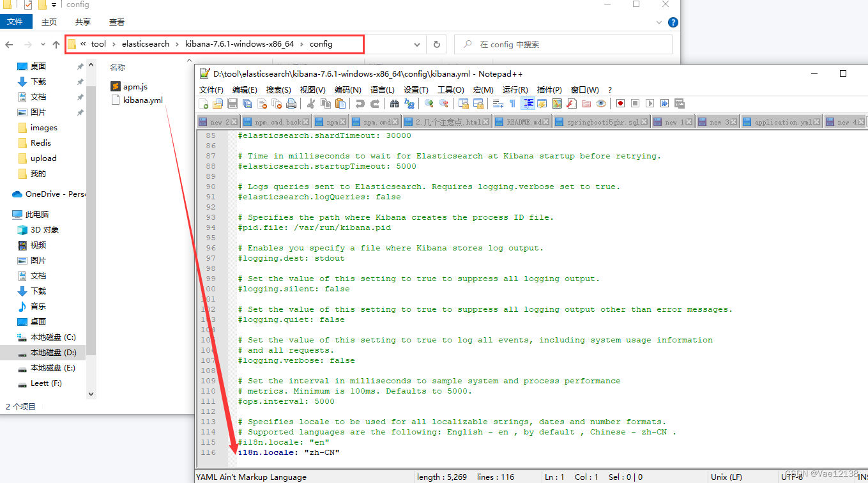Open the 查看 ribbon tab in Explorer
This screenshot has width=868, height=483.
click(117, 22)
